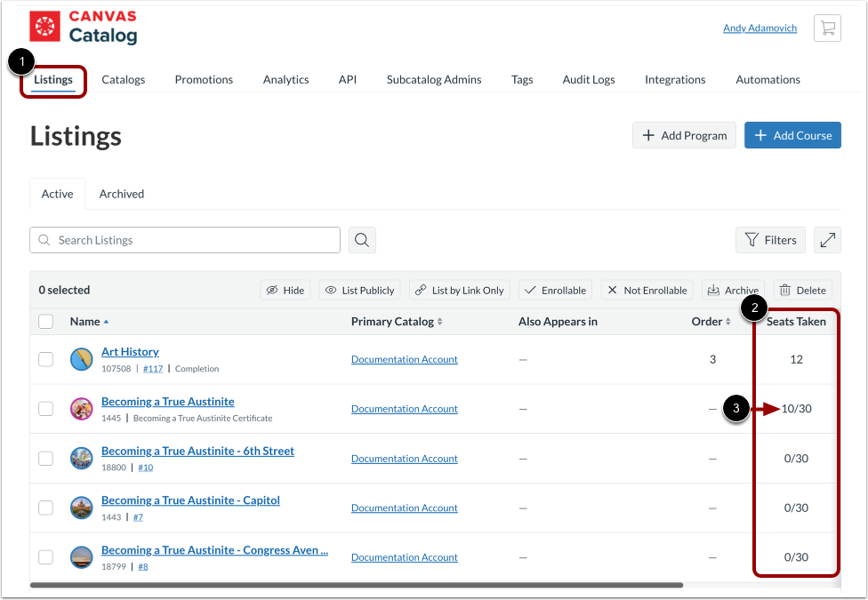Switch to the Archived tab
868x600 pixels.
coord(121,194)
